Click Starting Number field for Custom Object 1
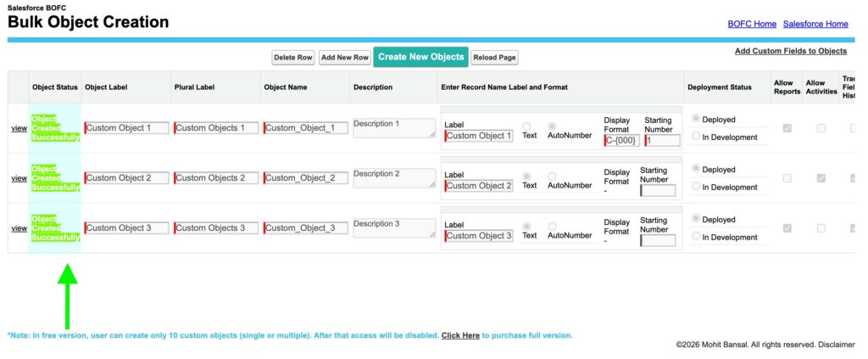This screenshot has height=359, width=868. (x=663, y=141)
